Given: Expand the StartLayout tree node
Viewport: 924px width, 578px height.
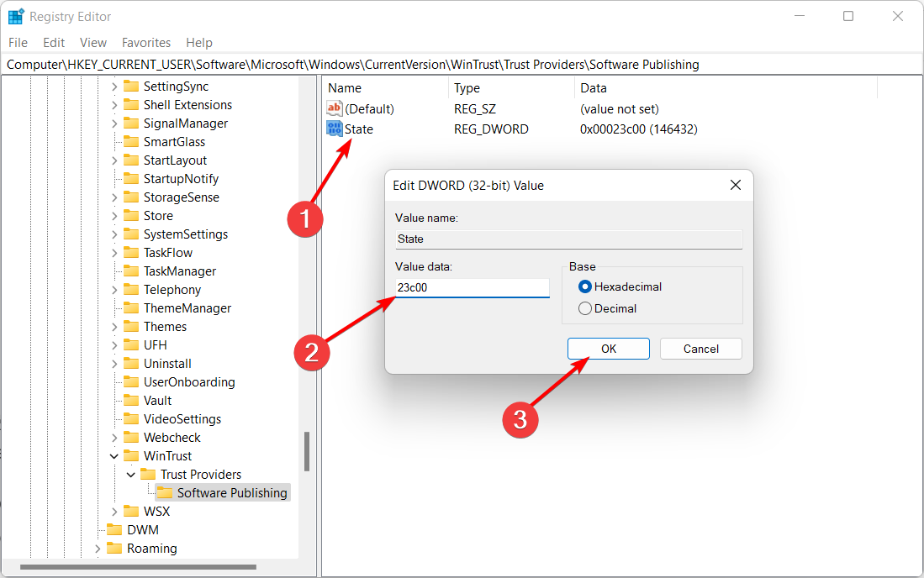Looking at the screenshot, I should (x=114, y=160).
